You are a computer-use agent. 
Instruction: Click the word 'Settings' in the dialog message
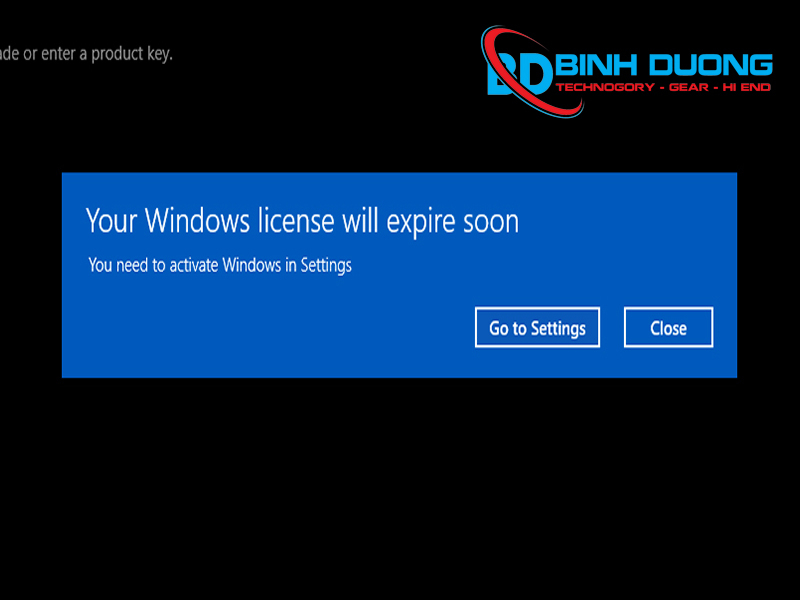pyautogui.click(x=326, y=266)
